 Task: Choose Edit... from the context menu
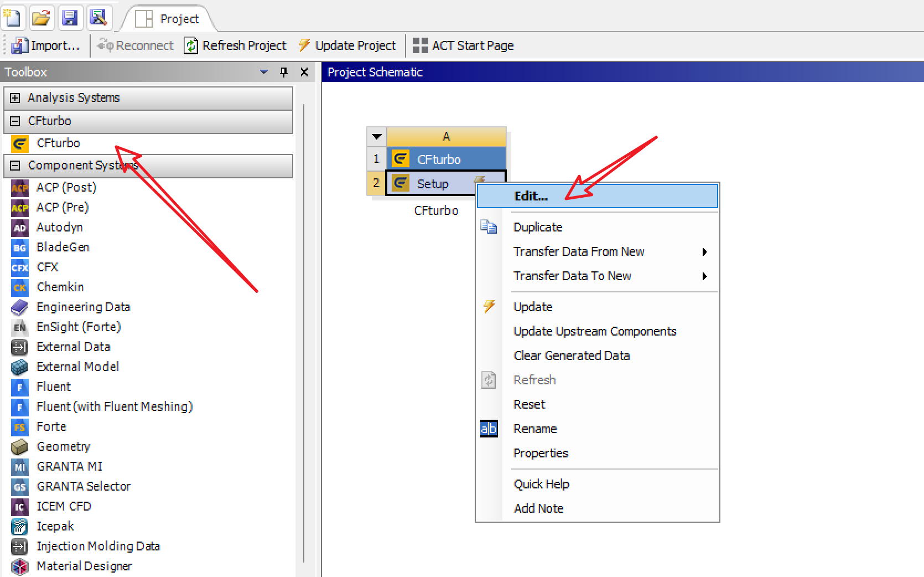pyautogui.click(x=531, y=196)
